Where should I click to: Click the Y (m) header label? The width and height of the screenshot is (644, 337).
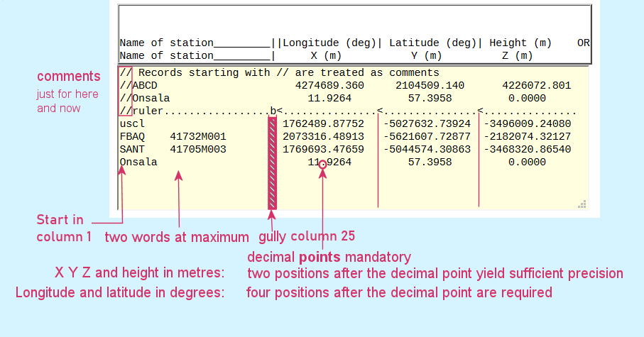pyautogui.click(x=427, y=55)
